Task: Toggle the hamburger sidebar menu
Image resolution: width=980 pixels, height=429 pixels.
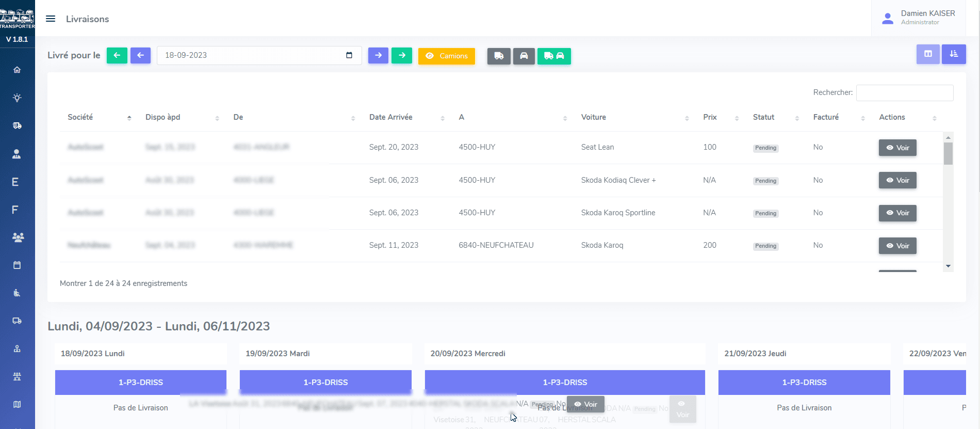Action: click(51, 19)
